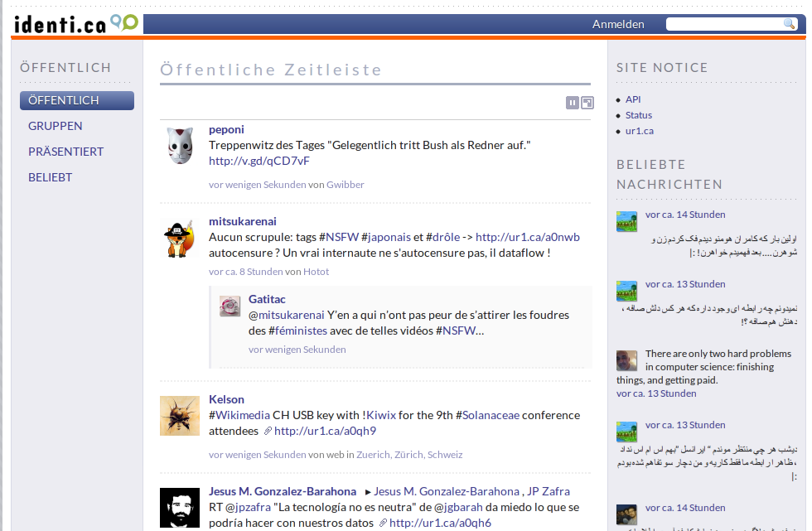
Task: Click Kelson's avatar image
Action: 180,416
